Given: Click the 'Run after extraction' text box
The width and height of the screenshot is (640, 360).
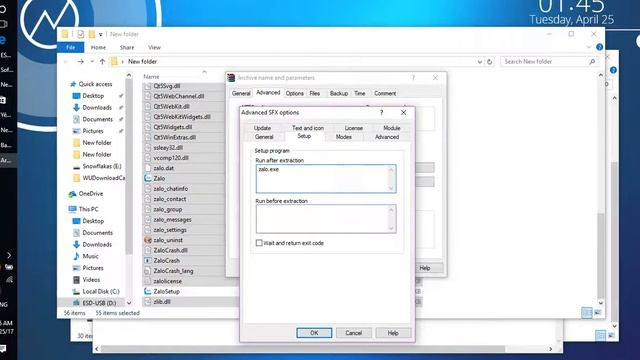Looking at the screenshot, I should pos(326,178).
